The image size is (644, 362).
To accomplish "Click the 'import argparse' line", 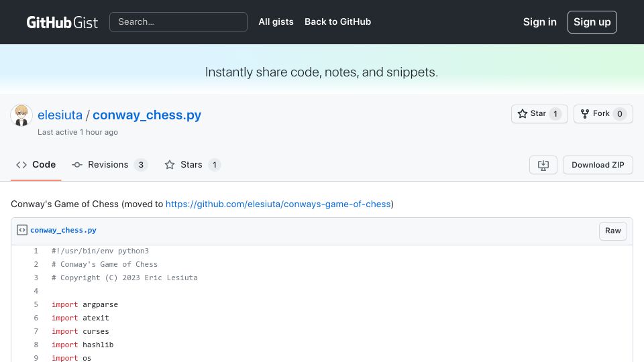I will click(x=85, y=304).
